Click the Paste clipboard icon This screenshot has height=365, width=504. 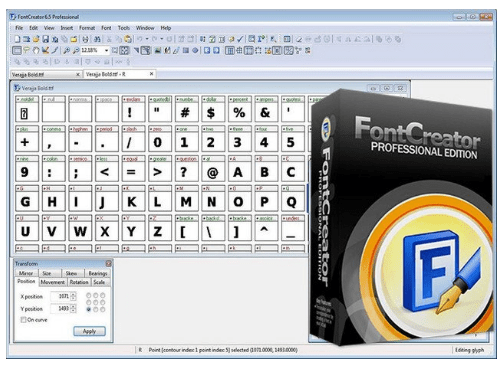(x=128, y=39)
